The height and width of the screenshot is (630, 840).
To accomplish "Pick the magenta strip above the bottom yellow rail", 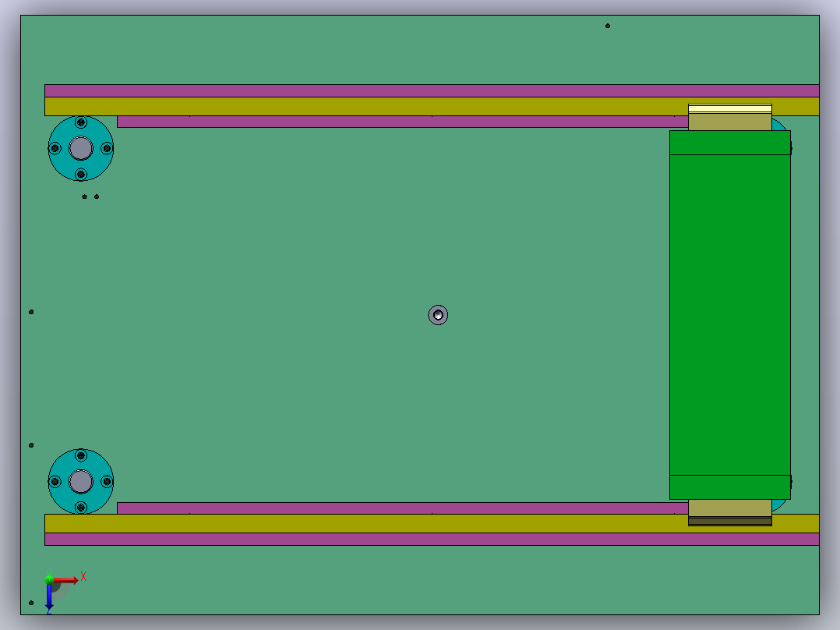I will click(x=402, y=508).
